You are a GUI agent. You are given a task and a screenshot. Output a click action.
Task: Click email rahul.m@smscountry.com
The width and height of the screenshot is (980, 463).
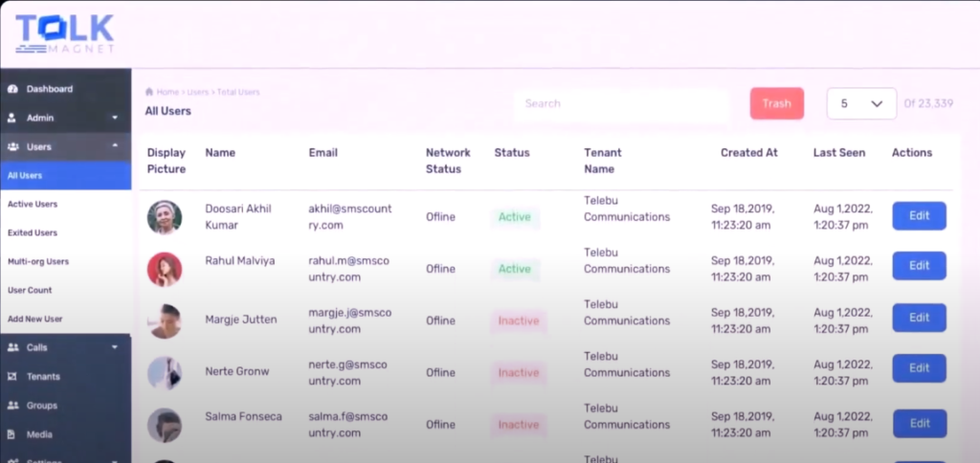pos(348,270)
